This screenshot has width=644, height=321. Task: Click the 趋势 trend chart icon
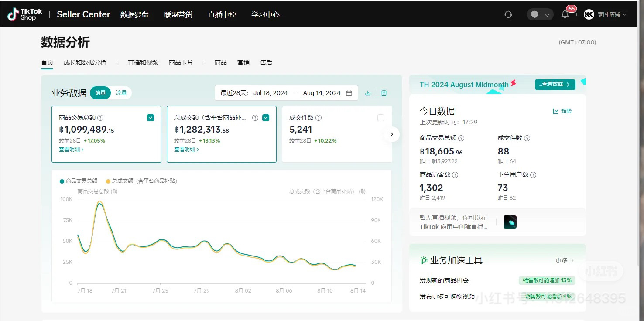556,111
